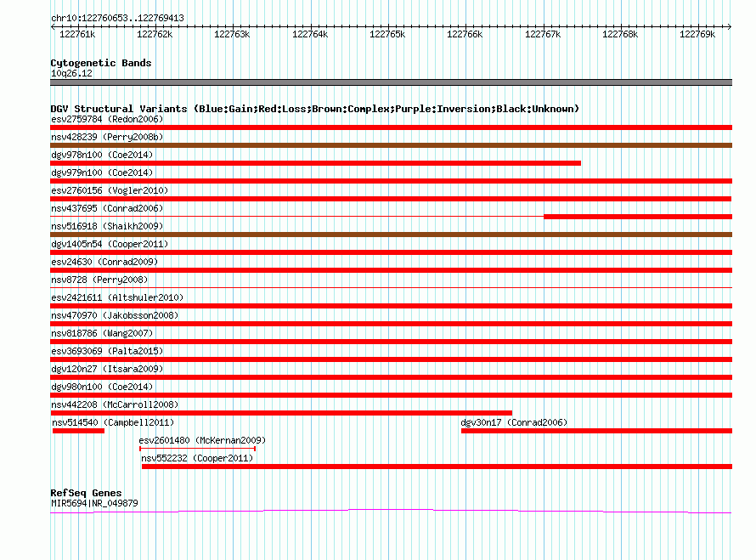
Task: Click the brown bar of nsv428239
Action: 391,145
